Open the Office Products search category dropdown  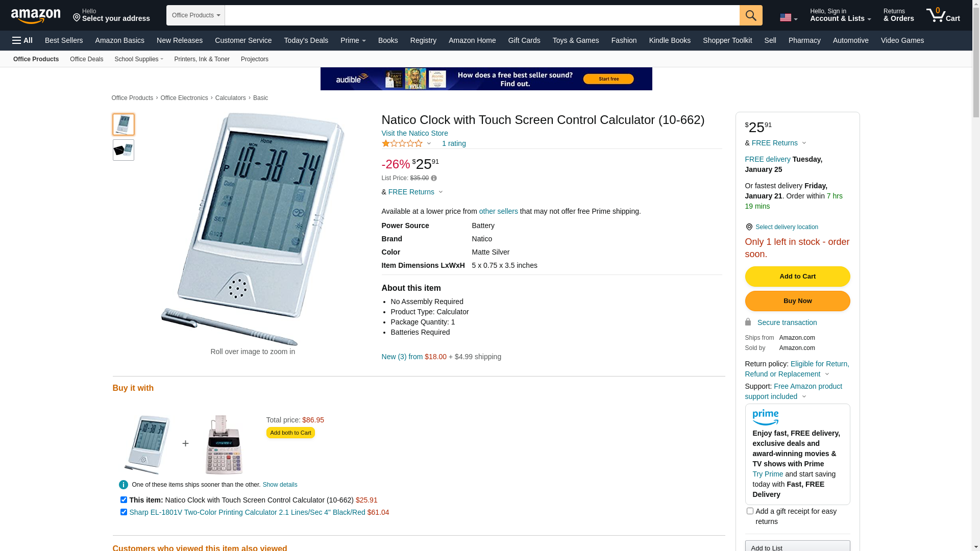click(x=195, y=15)
